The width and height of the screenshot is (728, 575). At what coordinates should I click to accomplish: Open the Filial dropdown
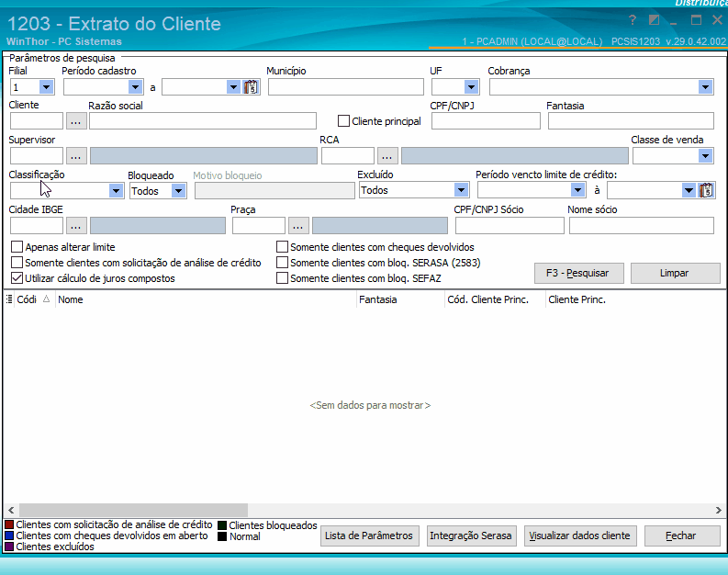point(46,87)
